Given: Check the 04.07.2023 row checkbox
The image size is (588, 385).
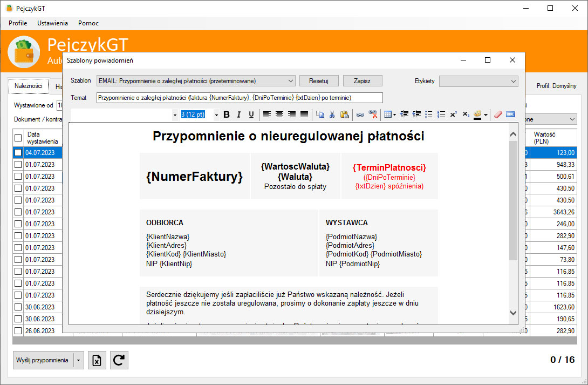Looking at the screenshot, I should tap(18, 153).
